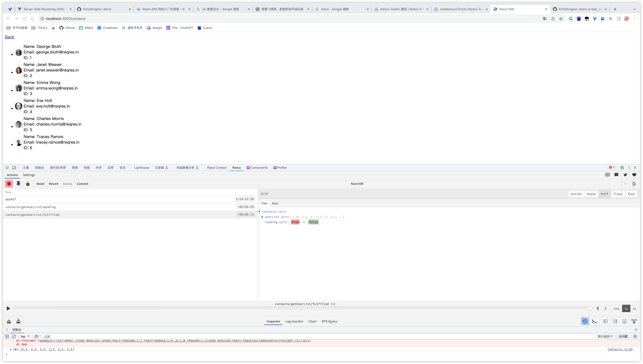The height and width of the screenshot is (364, 643).
Task: Open the console top context dropdown
Action: 25,337
